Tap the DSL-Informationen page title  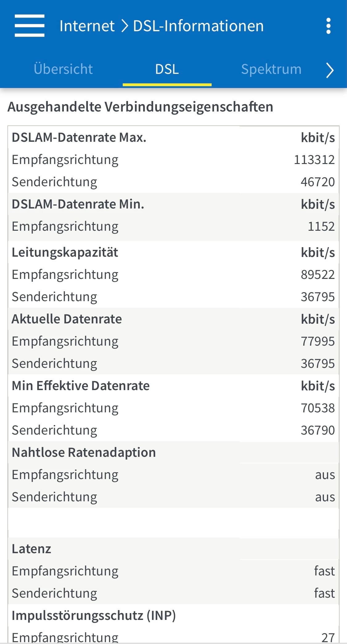tap(198, 26)
